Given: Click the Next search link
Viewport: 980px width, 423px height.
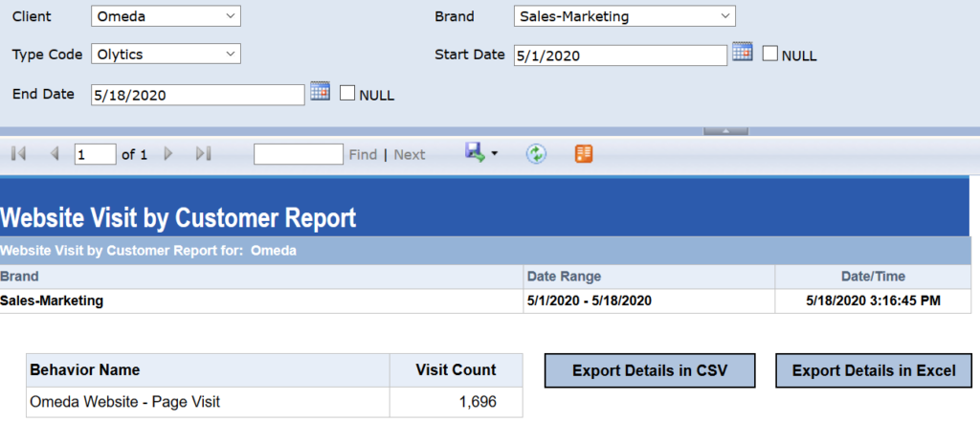Looking at the screenshot, I should pos(410,154).
